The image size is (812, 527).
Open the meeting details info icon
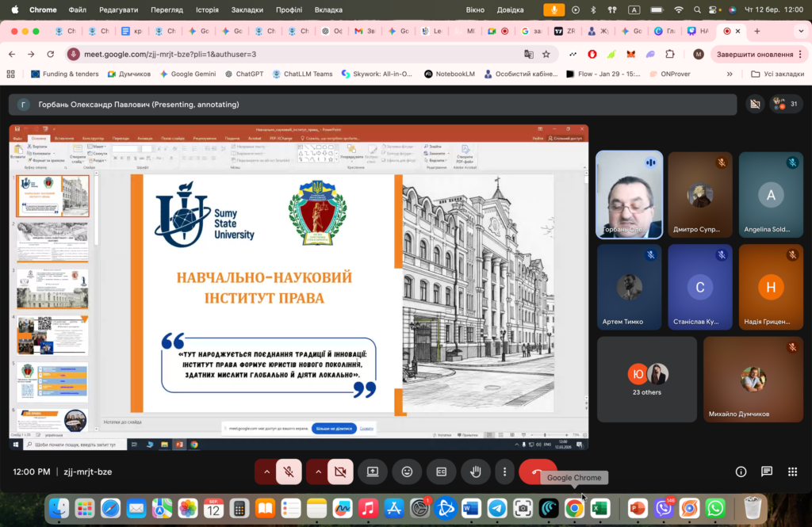point(741,472)
